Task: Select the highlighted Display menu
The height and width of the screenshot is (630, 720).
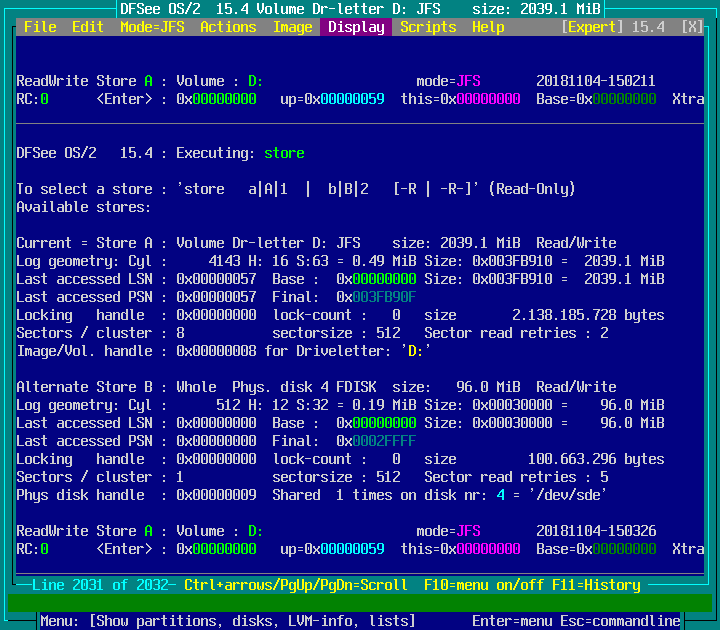Action: pos(356,27)
